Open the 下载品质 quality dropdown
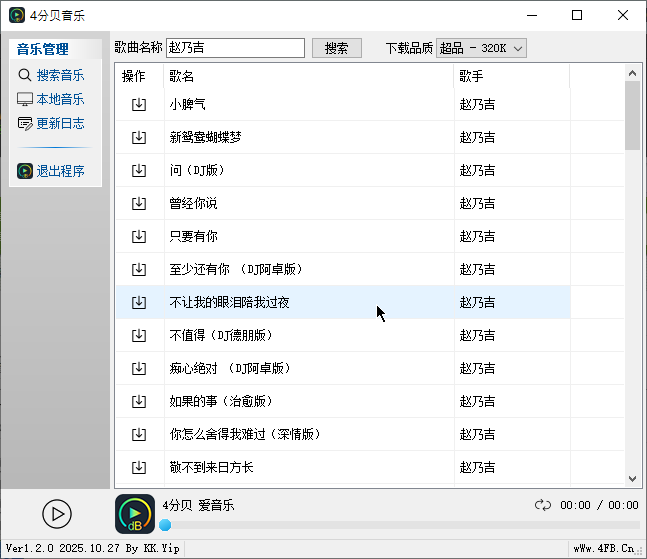This screenshot has width=647, height=559. [481, 48]
